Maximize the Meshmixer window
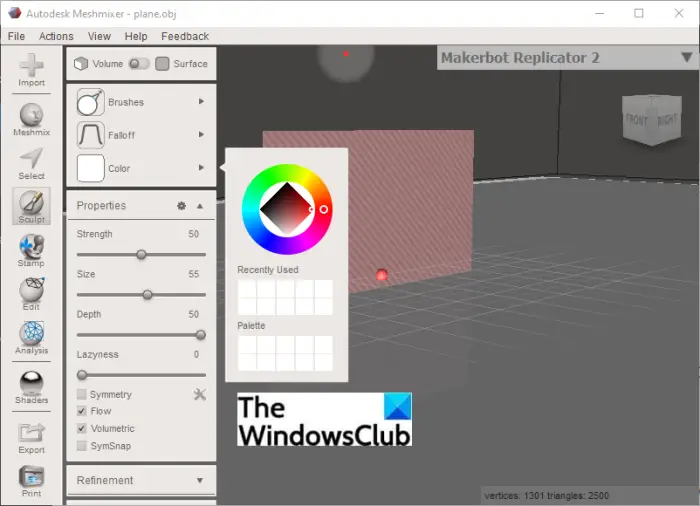Screen dimensions: 700x506 [x=639, y=13]
